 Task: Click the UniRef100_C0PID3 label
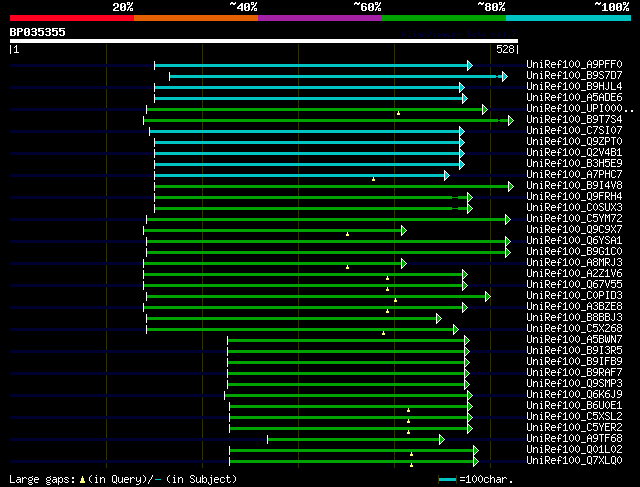pos(574,296)
